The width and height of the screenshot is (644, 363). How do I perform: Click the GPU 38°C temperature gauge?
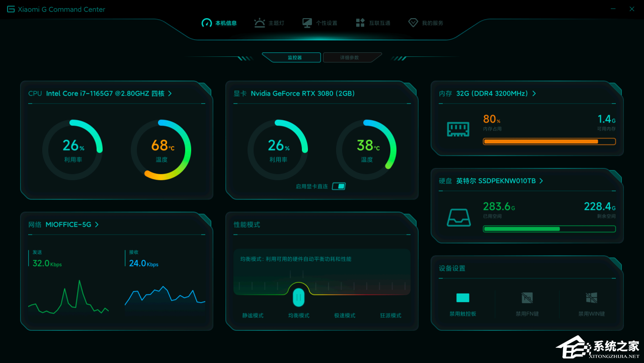(366, 150)
